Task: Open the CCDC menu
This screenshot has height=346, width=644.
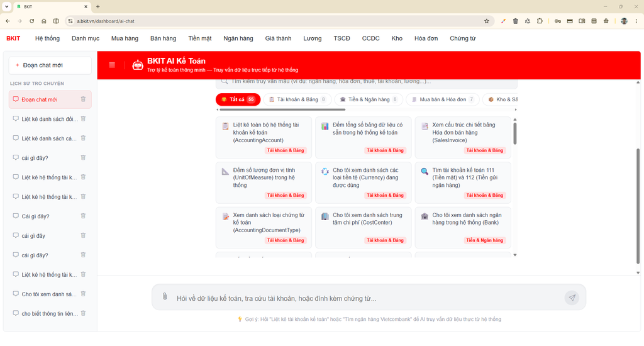Action: pos(370,38)
